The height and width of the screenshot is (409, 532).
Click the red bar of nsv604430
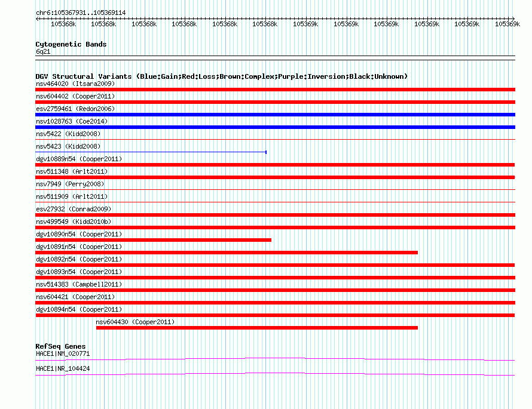[257, 328]
